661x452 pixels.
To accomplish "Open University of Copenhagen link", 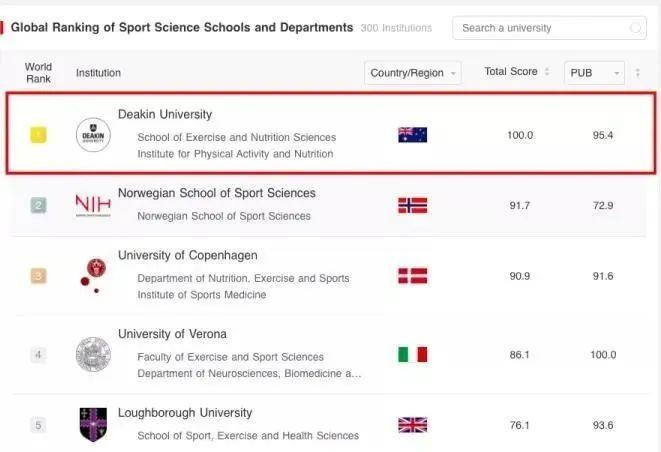I will (x=187, y=255).
